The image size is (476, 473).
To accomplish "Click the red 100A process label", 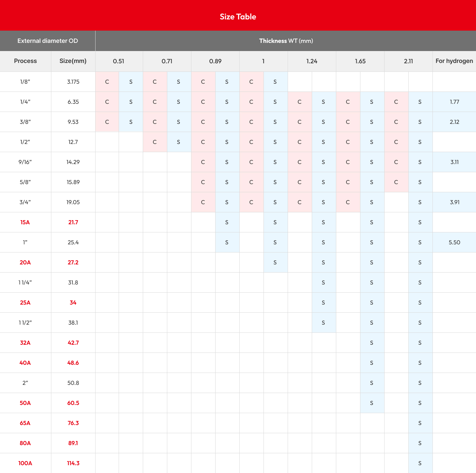I will tap(25, 463).
